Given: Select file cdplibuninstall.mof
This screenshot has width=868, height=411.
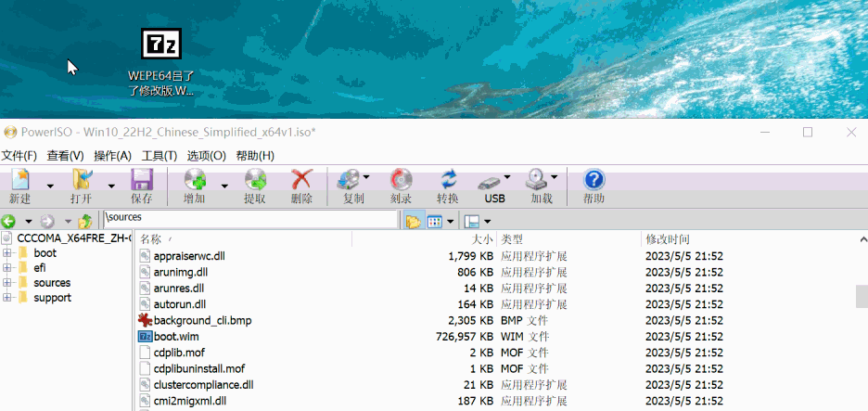Looking at the screenshot, I should coord(199,369).
